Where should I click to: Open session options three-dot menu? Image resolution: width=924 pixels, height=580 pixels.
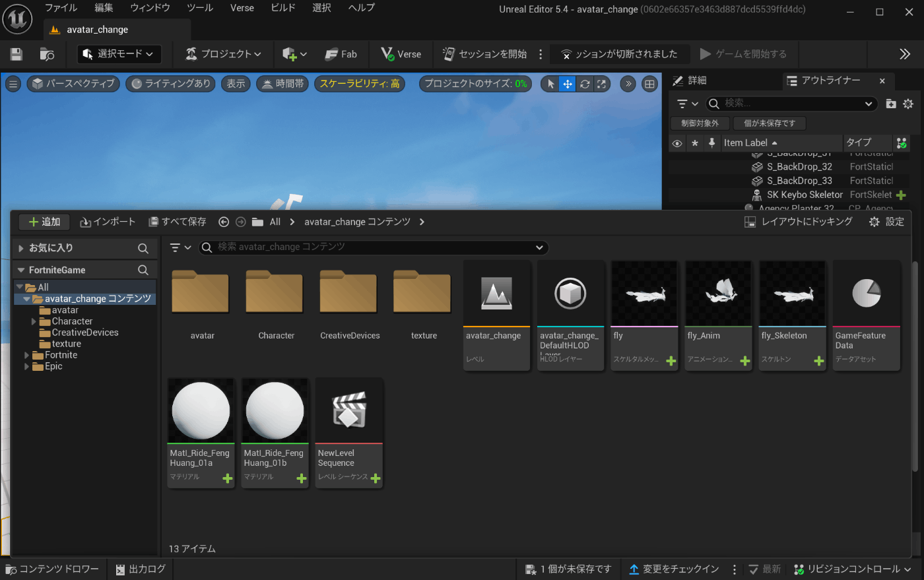(x=541, y=54)
